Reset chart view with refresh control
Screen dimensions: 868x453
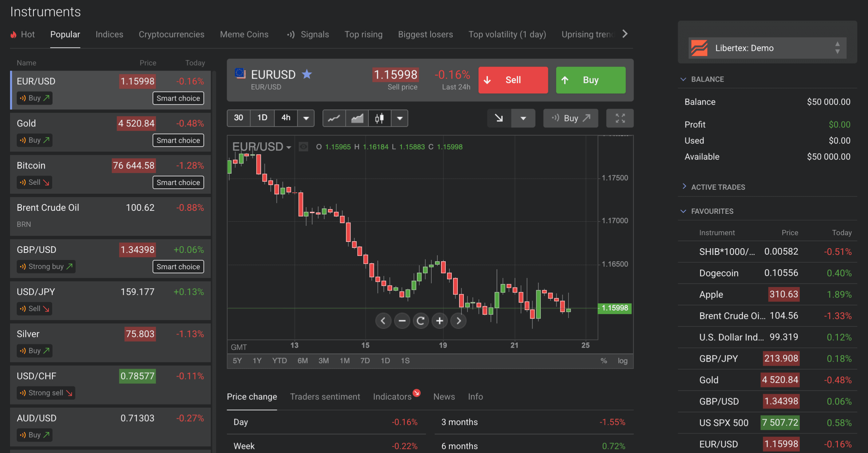[x=421, y=321]
